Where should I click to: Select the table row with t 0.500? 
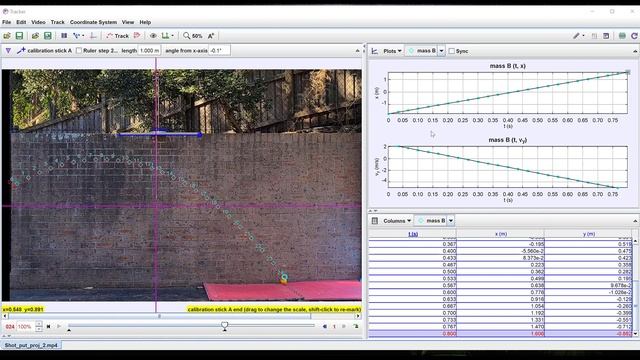coord(500,271)
